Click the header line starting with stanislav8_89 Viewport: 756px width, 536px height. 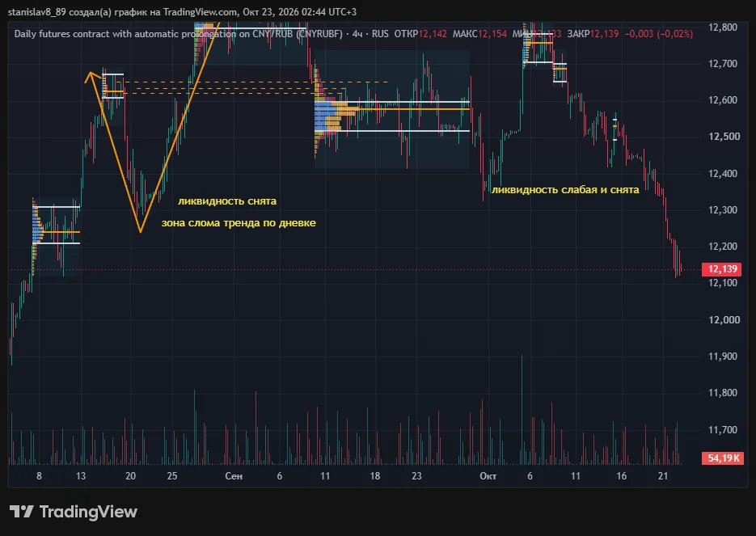pos(182,11)
